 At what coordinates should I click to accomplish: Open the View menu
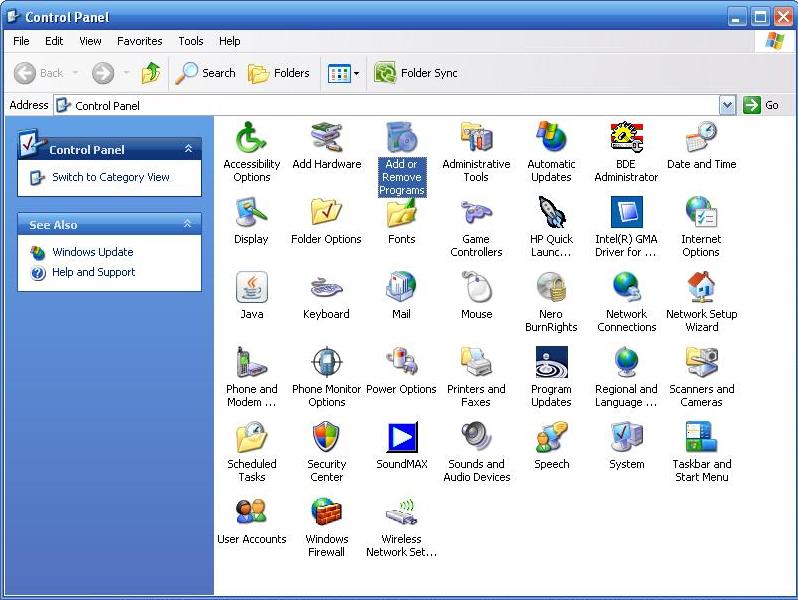click(x=90, y=41)
